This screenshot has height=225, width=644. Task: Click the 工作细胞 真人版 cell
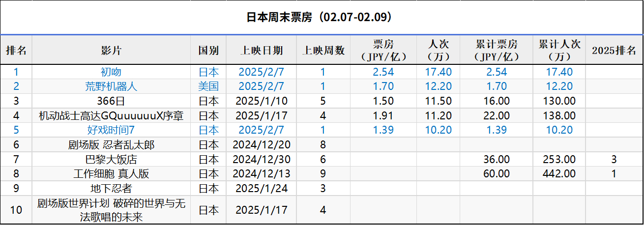[111, 174]
